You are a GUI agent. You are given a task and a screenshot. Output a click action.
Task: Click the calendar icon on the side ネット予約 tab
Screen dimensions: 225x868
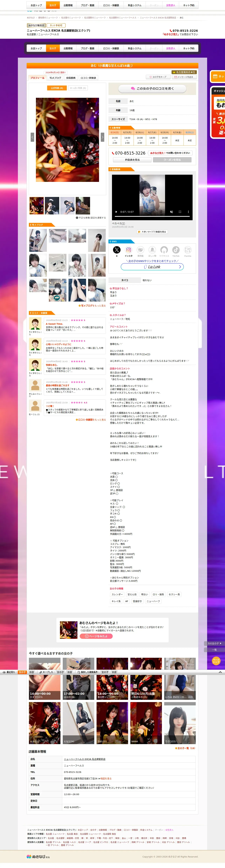pyautogui.click(x=215, y=77)
